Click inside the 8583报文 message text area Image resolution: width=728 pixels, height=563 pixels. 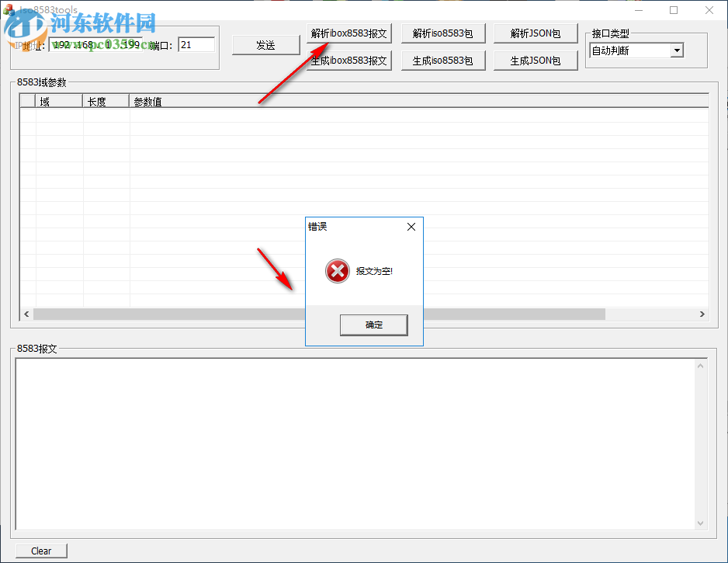[x=357, y=443]
